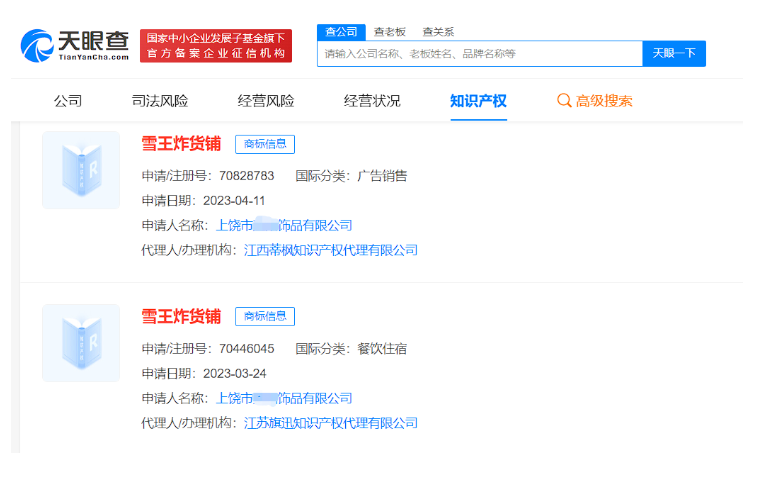Focus the company name search input field
Screen dimensions: 761x483
[x=480, y=53]
